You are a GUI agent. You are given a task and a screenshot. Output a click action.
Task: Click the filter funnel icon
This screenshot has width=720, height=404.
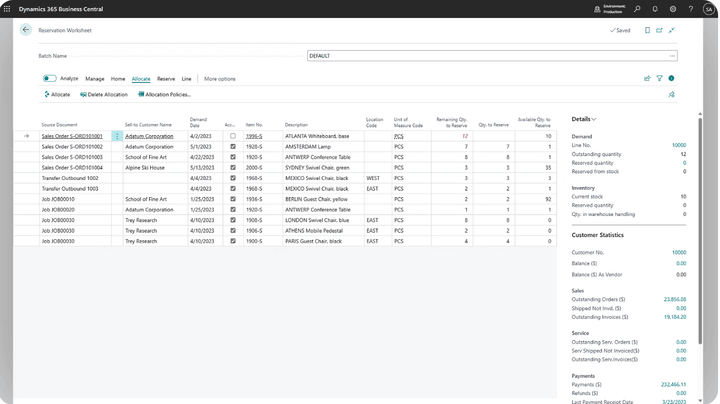coord(659,78)
